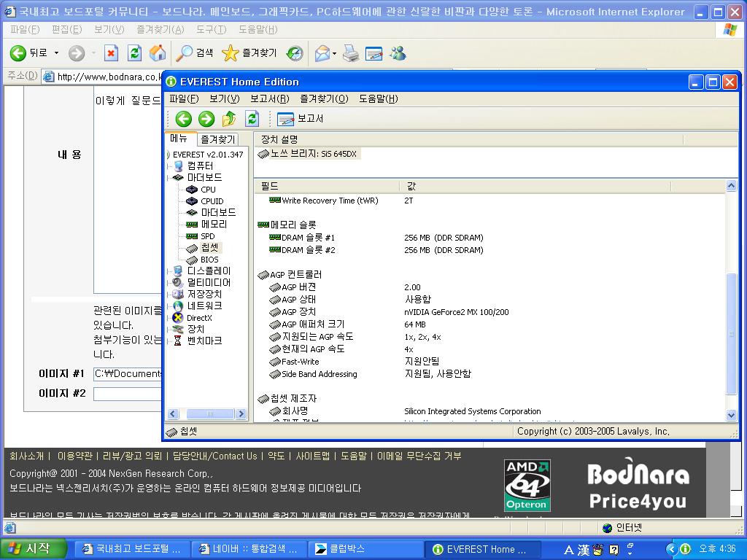Click EVEREST refresh icon
Screen dimensions: 747x560
(x=252, y=119)
